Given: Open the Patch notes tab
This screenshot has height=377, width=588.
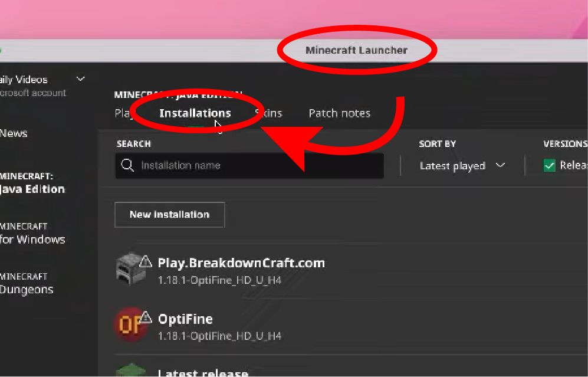Looking at the screenshot, I should tap(339, 113).
